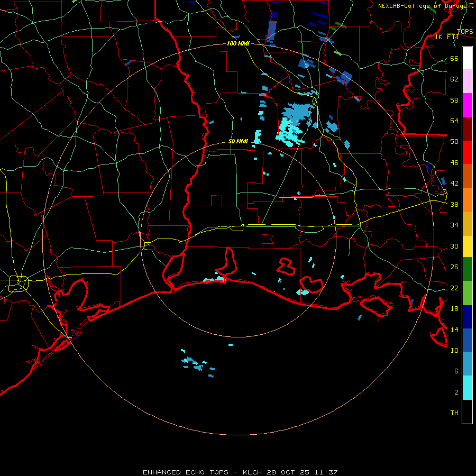The image size is (476, 476).
Task: Select the light pink legend swatch
Action: [467, 81]
